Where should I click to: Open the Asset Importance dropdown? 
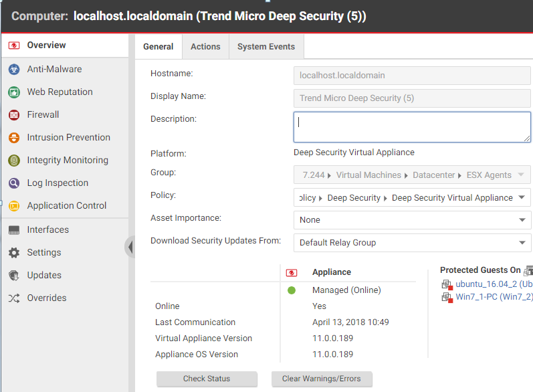point(522,220)
